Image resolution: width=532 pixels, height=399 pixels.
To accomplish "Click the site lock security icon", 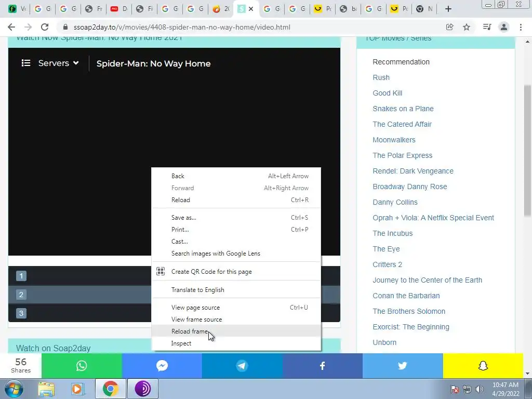I will (x=65, y=27).
